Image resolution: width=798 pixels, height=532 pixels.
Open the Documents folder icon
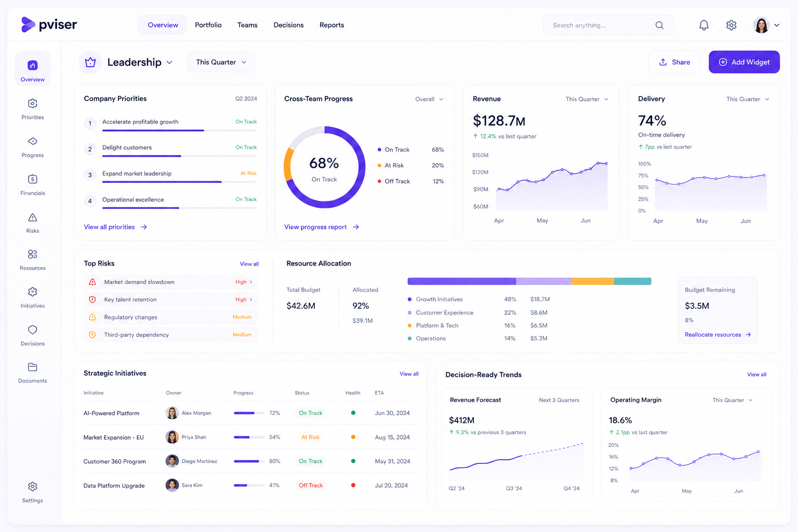pyautogui.click(x=32, y=367)
